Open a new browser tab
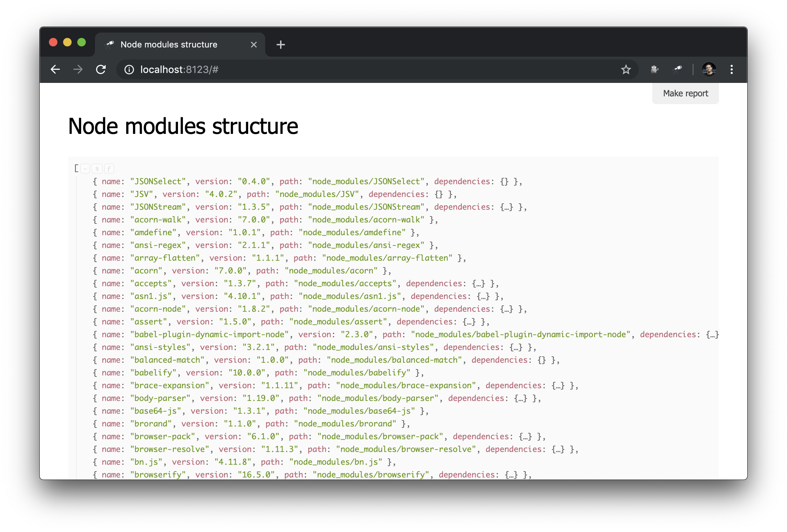This screenshot has width=787, height=532. click(x=280, y=45)
